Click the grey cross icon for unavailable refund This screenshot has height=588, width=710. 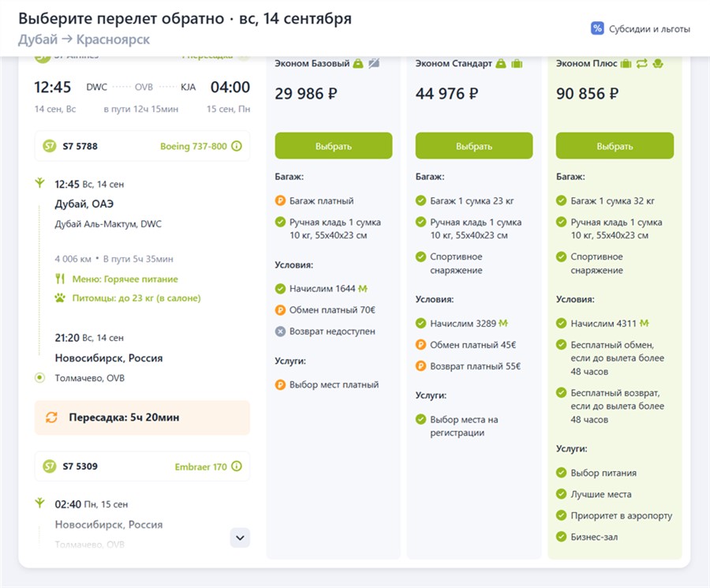pyautogui.click(x=280, y=331)
